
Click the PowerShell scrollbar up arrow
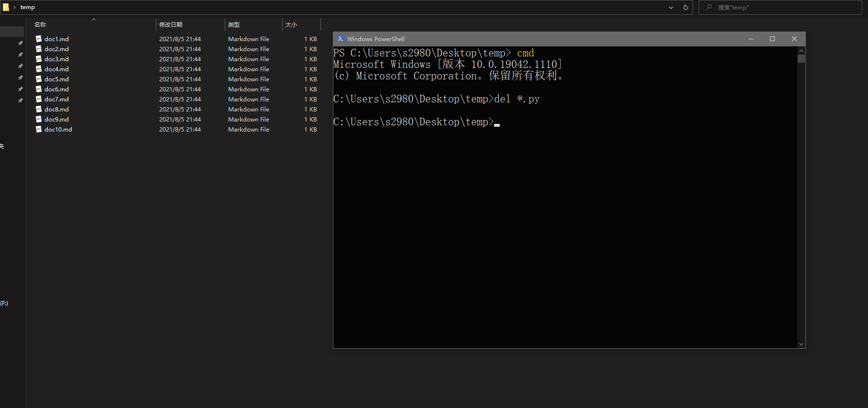coord(801,50)
